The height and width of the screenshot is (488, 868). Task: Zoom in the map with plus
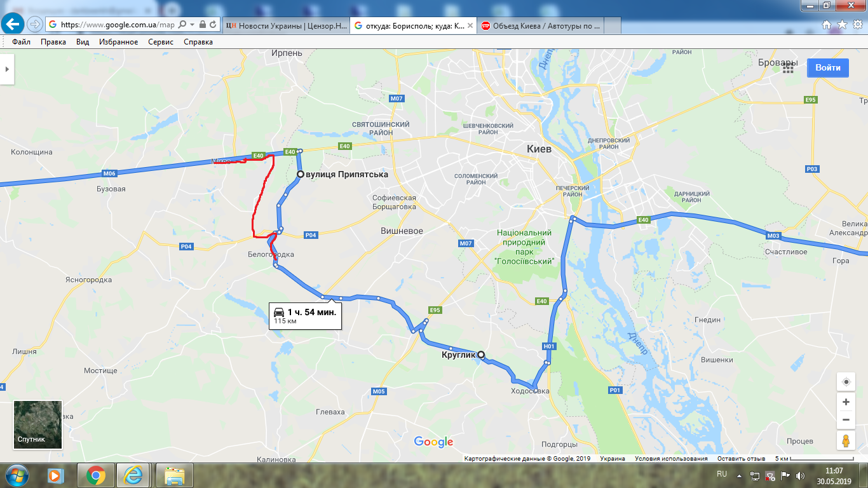846,402
